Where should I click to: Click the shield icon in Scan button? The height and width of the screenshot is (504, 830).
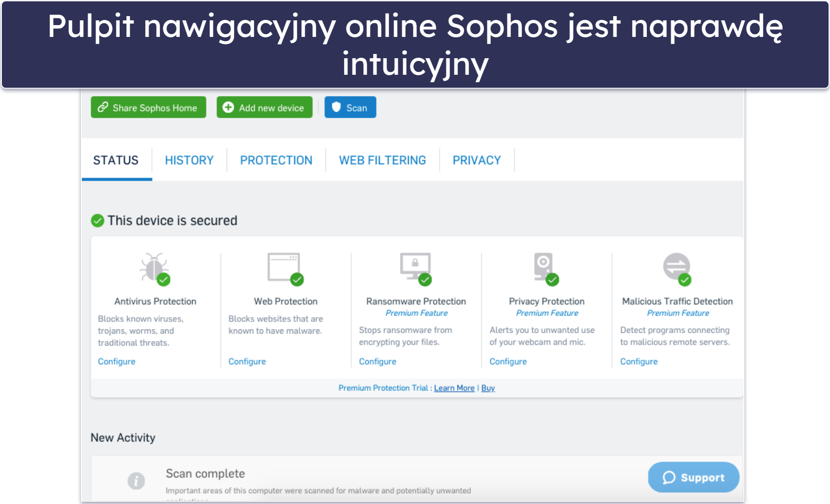(x=336, y=107)
